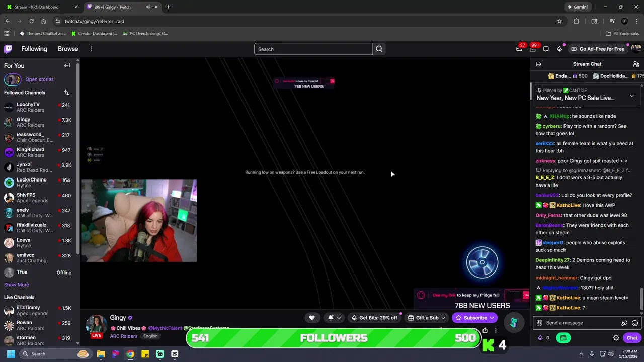
Task: Open view site information icon in address bar
Action: tap(58, 21)
